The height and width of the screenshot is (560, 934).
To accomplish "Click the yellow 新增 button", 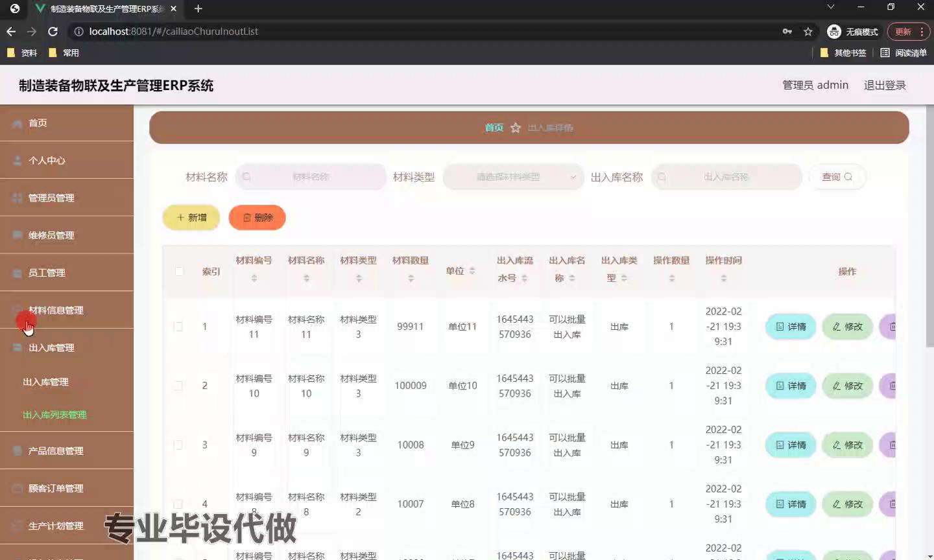I will (191, 218).
